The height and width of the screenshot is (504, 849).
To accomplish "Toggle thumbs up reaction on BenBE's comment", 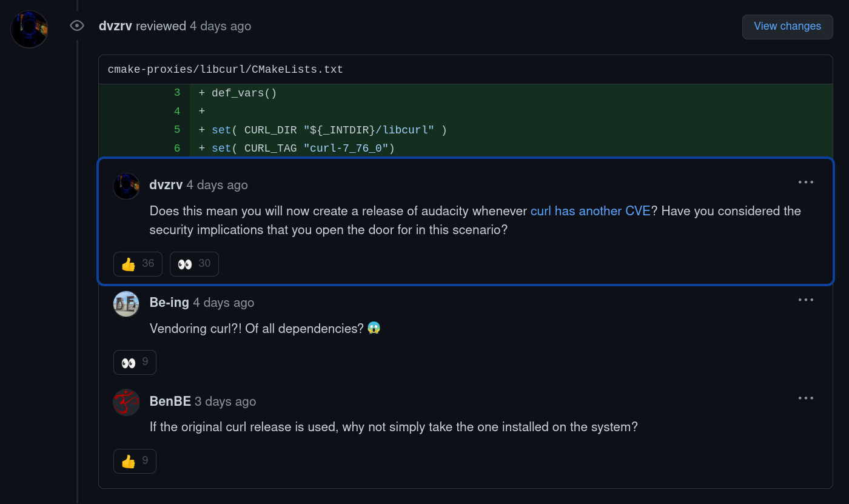I will [x=135, y=461].
